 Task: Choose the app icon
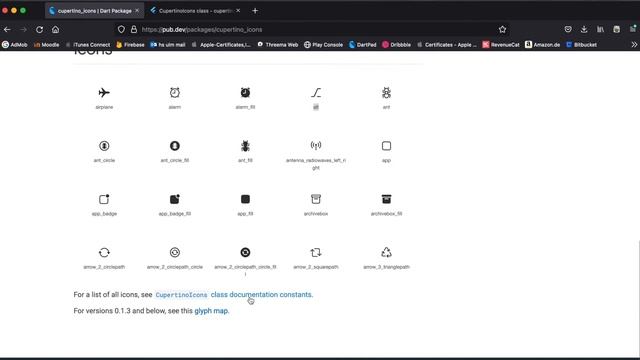pyautogui.click(x=386, y=146)
